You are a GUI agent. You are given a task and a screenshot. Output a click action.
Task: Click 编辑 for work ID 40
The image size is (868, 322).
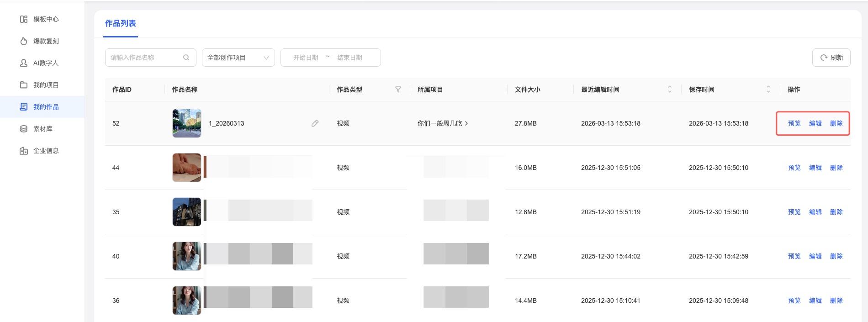815,256
